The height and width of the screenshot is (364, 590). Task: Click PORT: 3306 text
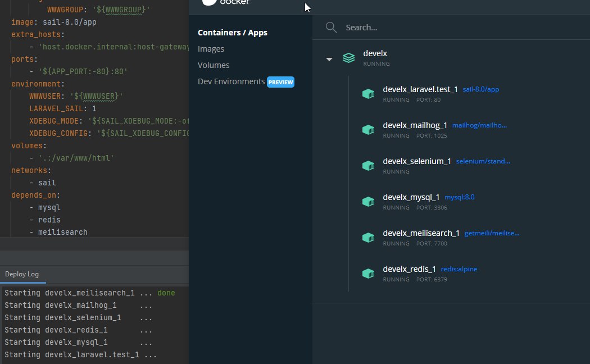pos(432,208)
